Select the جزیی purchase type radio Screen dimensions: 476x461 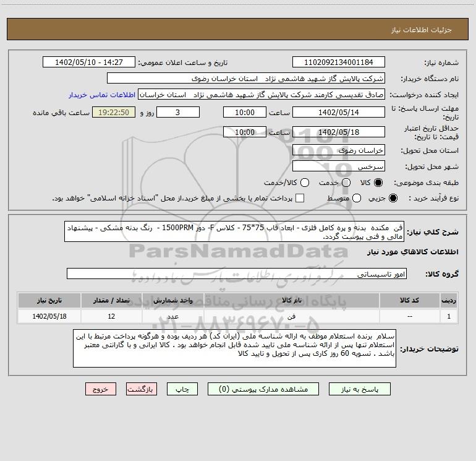[x=394, y=198]
